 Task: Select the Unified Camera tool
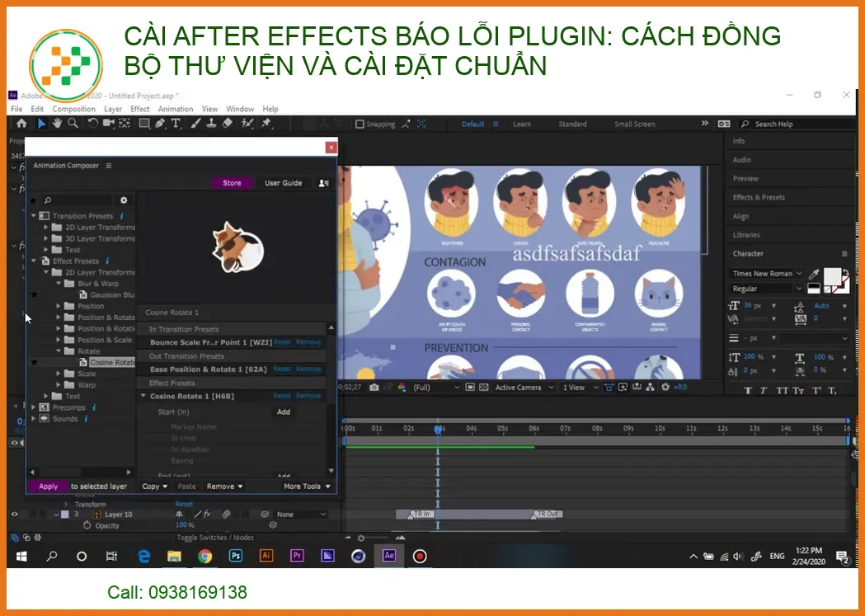point(109,124)
